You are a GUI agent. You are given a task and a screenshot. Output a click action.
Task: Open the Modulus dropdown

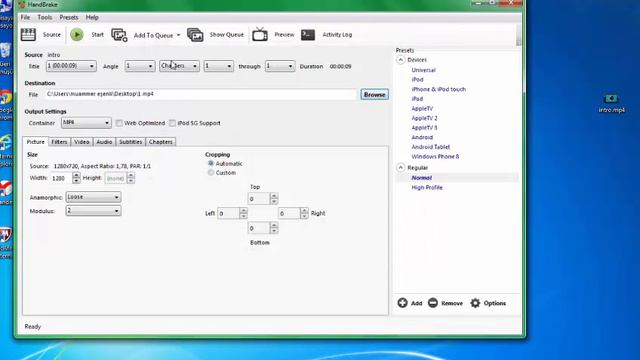click(93, 211)
